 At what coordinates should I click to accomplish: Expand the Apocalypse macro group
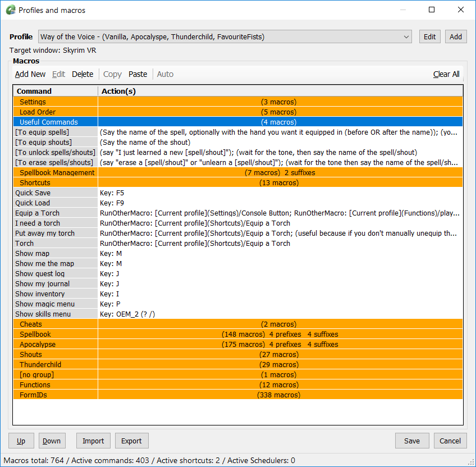pyautogui.click(x=38, y=345)
